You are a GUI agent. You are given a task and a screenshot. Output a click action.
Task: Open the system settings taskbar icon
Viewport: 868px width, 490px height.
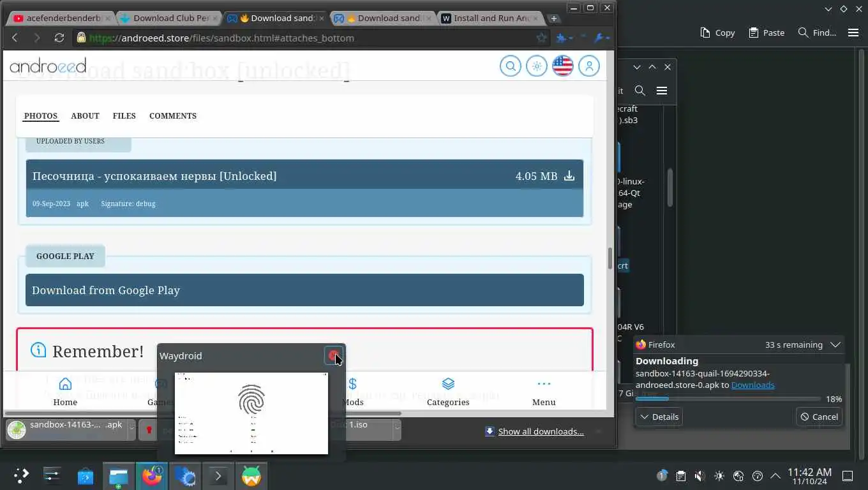[x=52, y=476]
